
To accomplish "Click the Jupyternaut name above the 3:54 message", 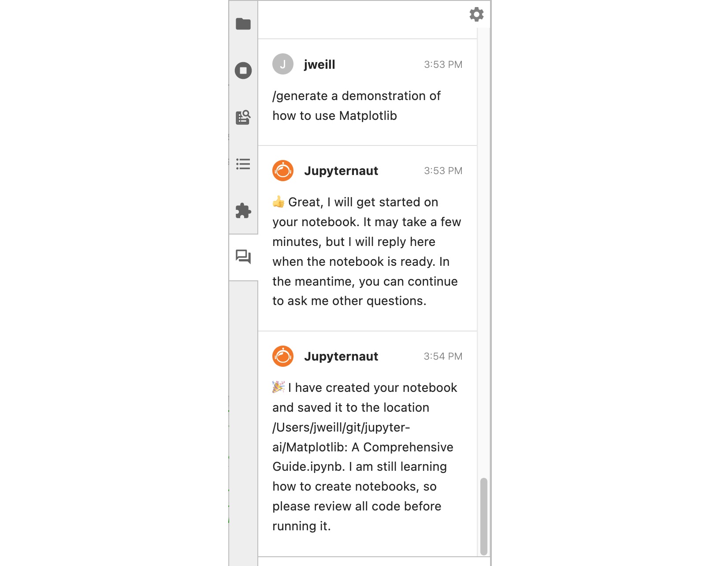I will click(x=341, y=356).
